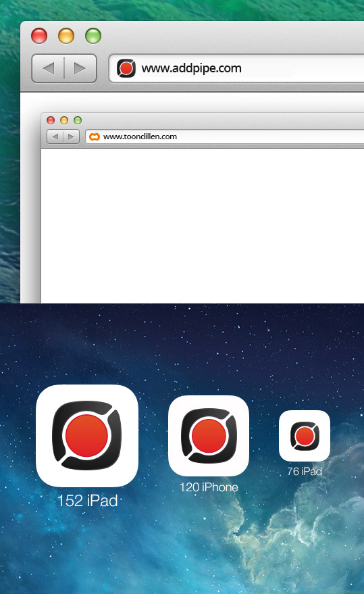This screenshot has height=594, width=364.
Task: Go forward using the large browser's forward arrow
Action: [x=80, y=68]
